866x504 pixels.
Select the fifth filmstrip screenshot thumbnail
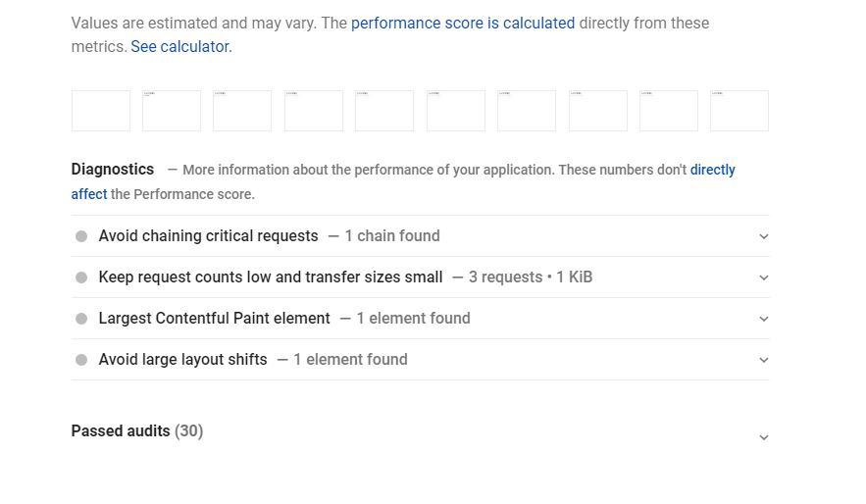click(x=384, y=111)
